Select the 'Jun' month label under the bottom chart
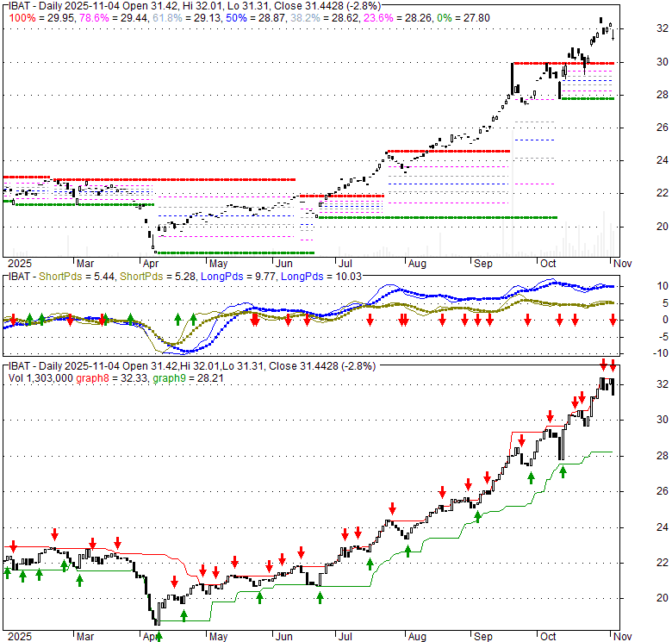672x642 pixels. point(283,637)
